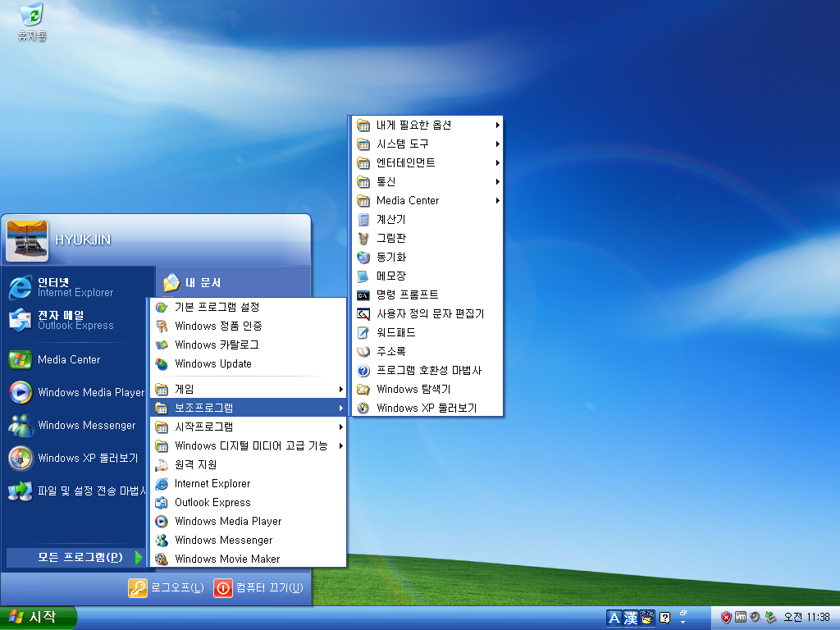
Task: Launch Windows Update
Action: tap(248, 363)
